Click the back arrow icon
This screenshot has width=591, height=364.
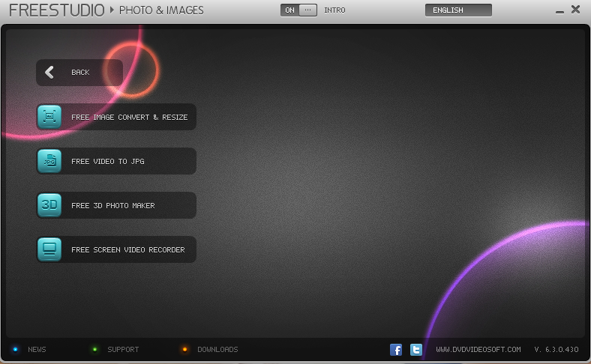click(x=49, y=72)
